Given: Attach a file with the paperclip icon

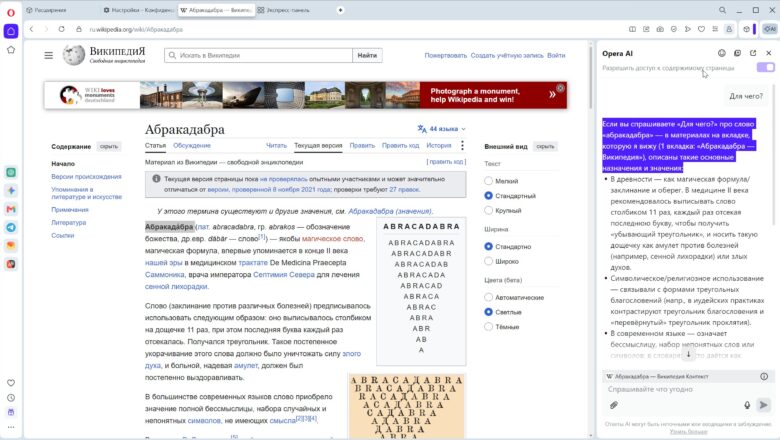Looking at the screenshot, I should point(614,405).
